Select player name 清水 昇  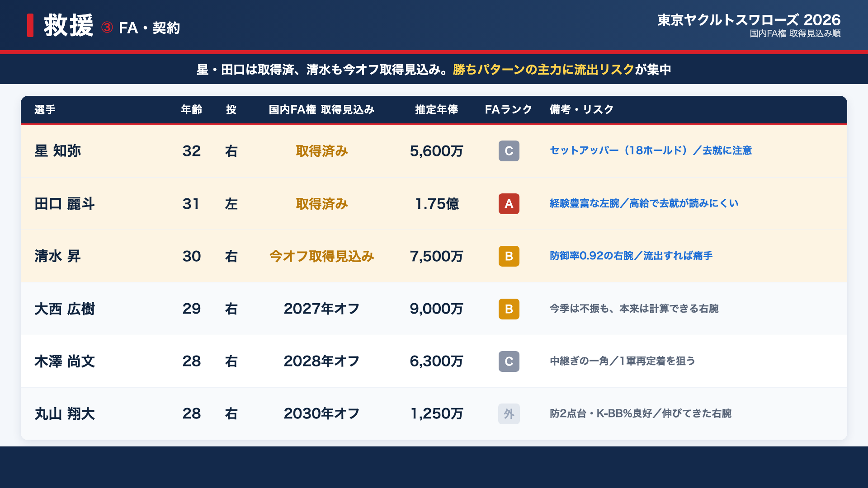57,256
